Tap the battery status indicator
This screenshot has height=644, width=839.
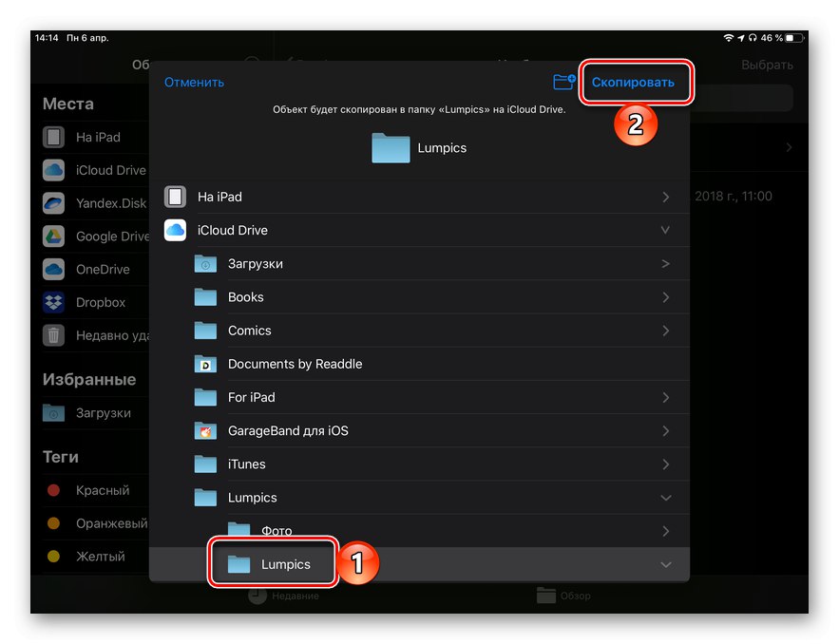pos(794,38)
